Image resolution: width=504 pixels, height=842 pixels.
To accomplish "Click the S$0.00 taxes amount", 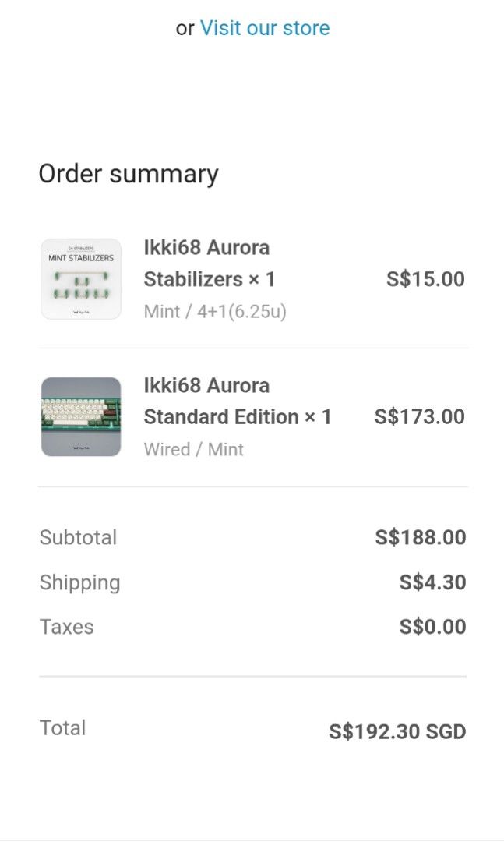I will pyautogui.click(x=432, y=627).
